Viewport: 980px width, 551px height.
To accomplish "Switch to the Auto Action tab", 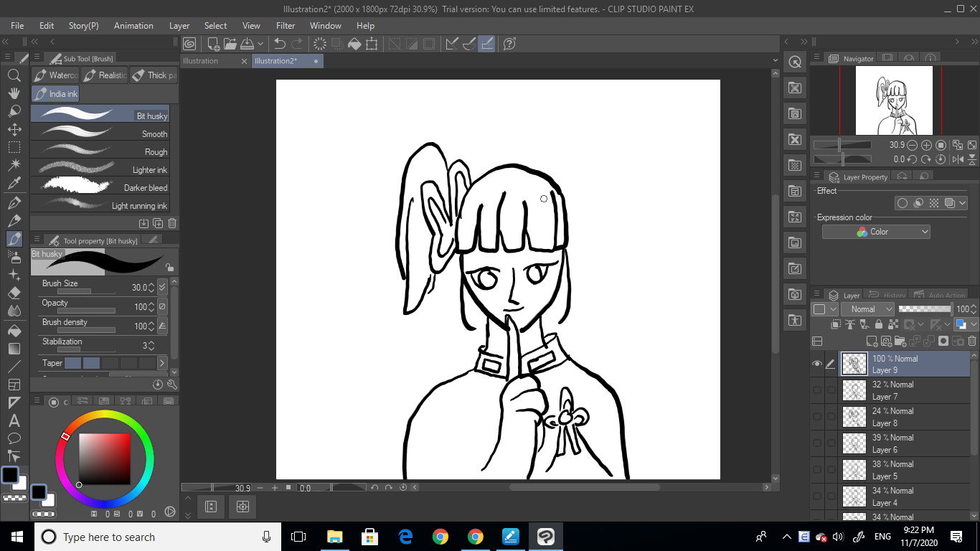I will tap(939, 295).
